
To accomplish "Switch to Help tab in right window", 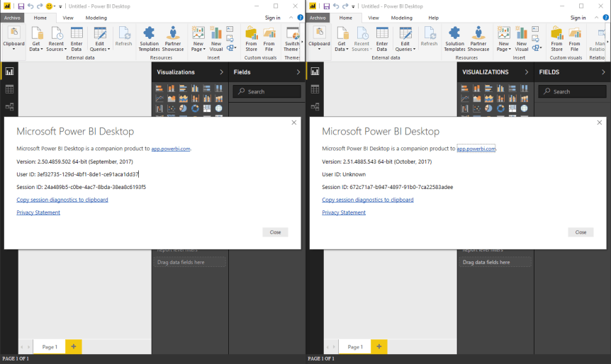I will [x=433, y=18].
